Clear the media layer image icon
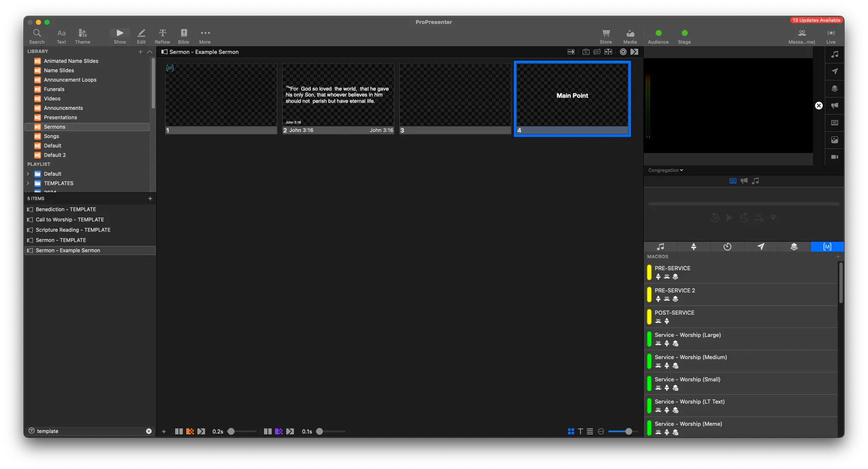Viewport: 868px width, 469px height. click(x=834, y=140)
